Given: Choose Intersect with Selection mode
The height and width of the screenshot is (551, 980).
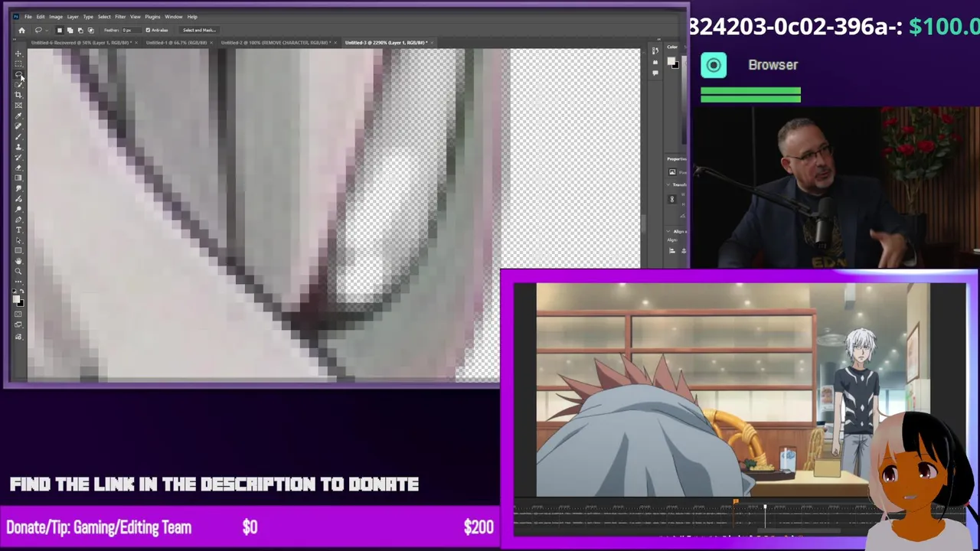Looking at the screenshot, I should (91, 30).
